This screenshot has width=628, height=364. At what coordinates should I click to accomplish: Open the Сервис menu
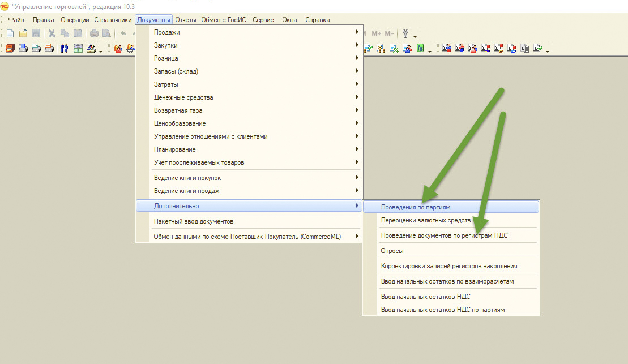(263, 20)
